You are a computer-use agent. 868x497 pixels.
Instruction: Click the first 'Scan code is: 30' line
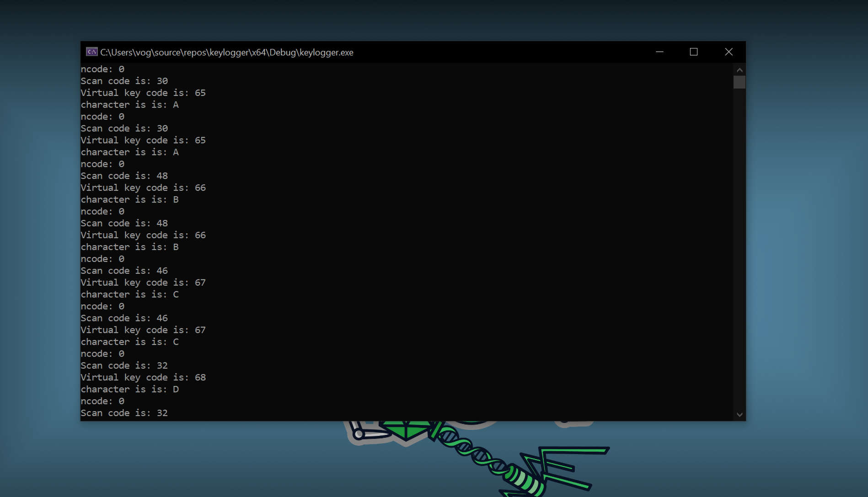[124, 81]
